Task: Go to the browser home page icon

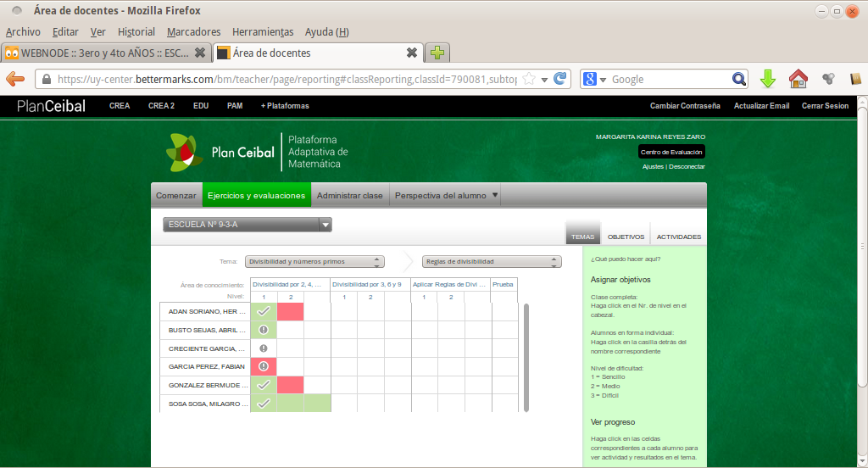Action: pos(798,79)
